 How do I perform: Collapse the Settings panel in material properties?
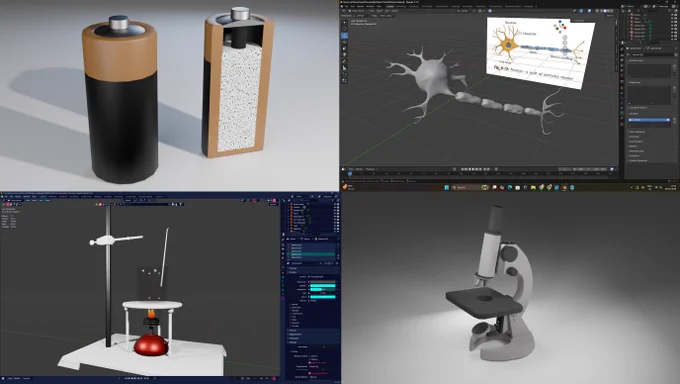[x=293, y=342]
